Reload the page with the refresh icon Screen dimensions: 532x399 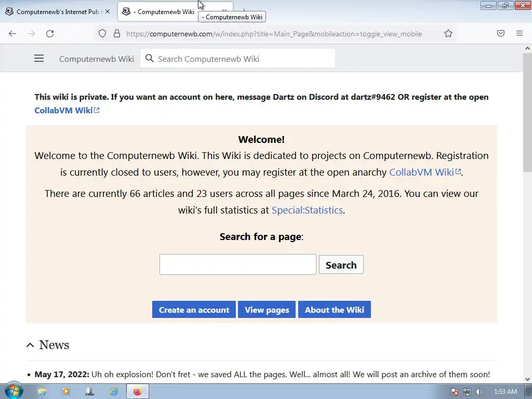point(50,34)
